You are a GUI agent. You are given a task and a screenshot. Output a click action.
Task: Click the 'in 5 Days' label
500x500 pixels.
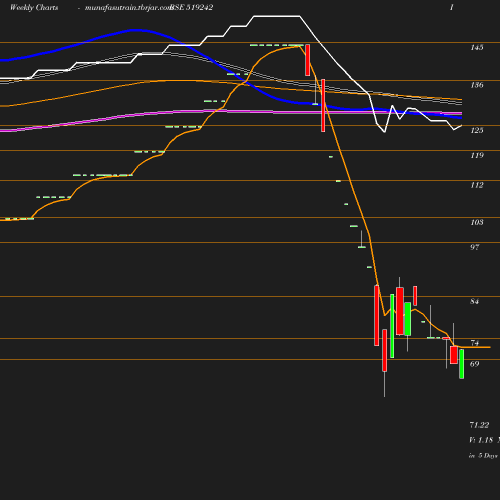[x=483, y=455]
